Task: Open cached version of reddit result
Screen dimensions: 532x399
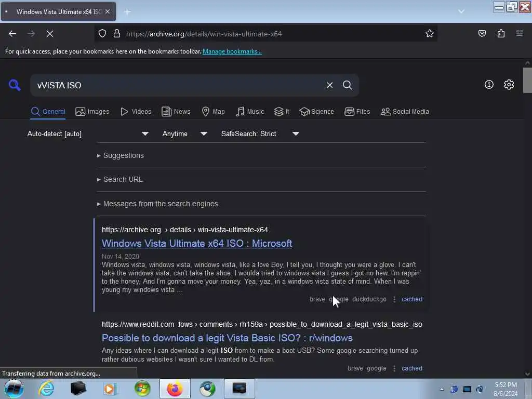Action: tap(412, 368)
